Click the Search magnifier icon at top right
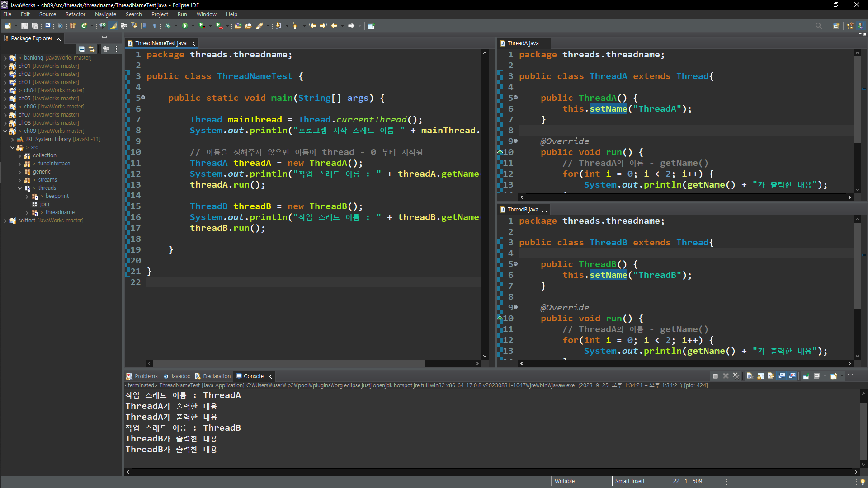868x488 pixels. (818, 26)
